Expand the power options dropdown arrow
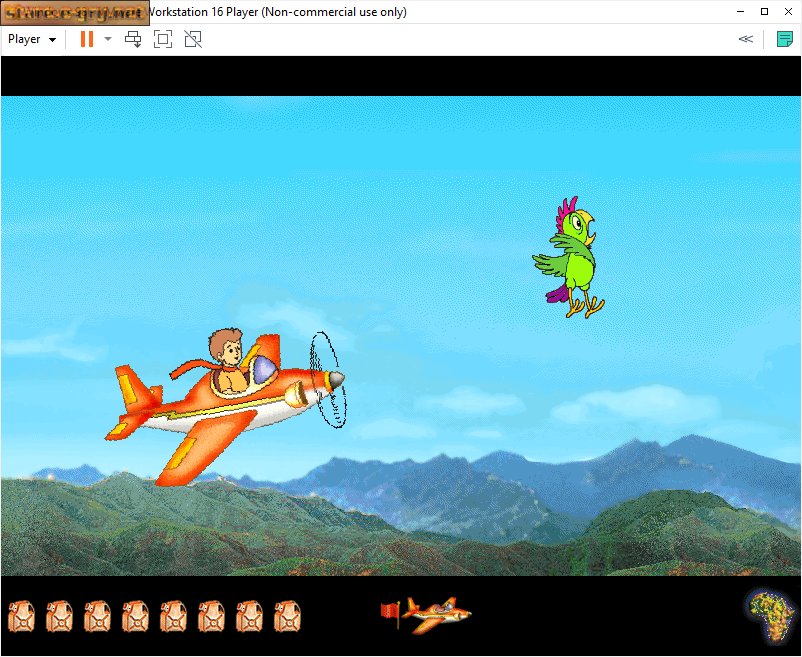Image resolution: width=802 pixels, height=657 pixels. (x=108, y=39)
